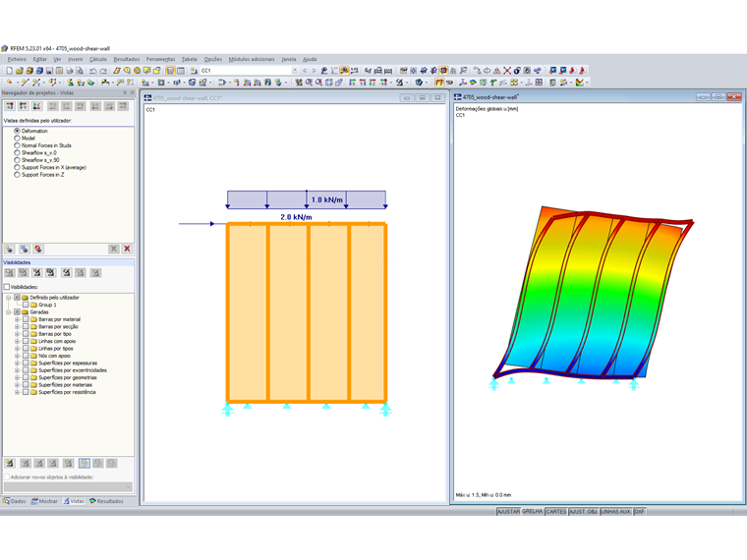Viewport: 747px width, 560px height.
Task: Toggle the CARTES status bar button
Action: 556,512
